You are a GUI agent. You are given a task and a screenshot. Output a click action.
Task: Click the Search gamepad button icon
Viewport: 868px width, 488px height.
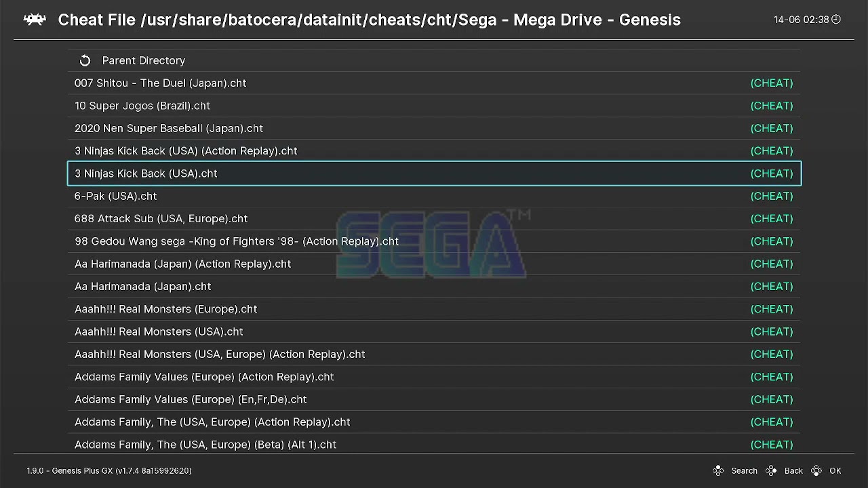click(718, 470)
